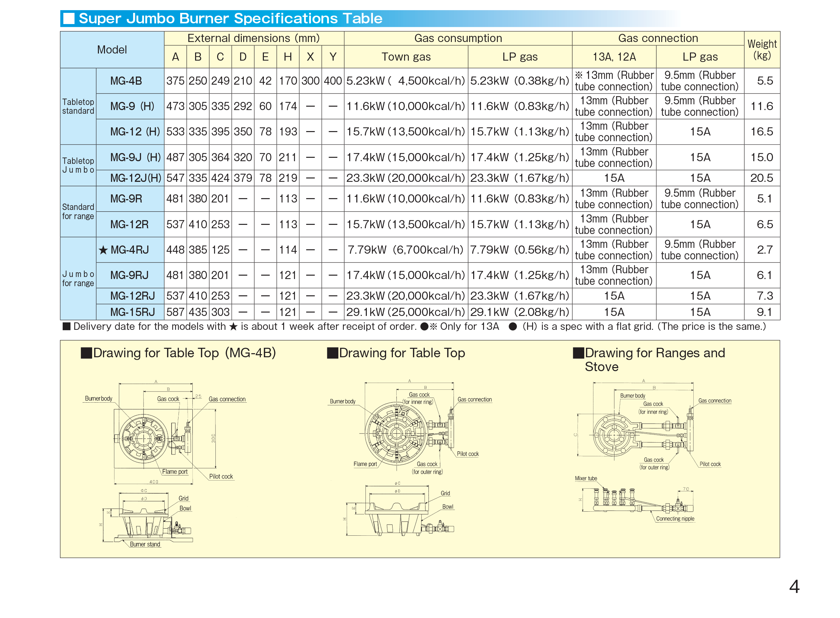Click the 'Standard for range' category cell
Screen dimensions: 840x618
[x=78, y=212]
